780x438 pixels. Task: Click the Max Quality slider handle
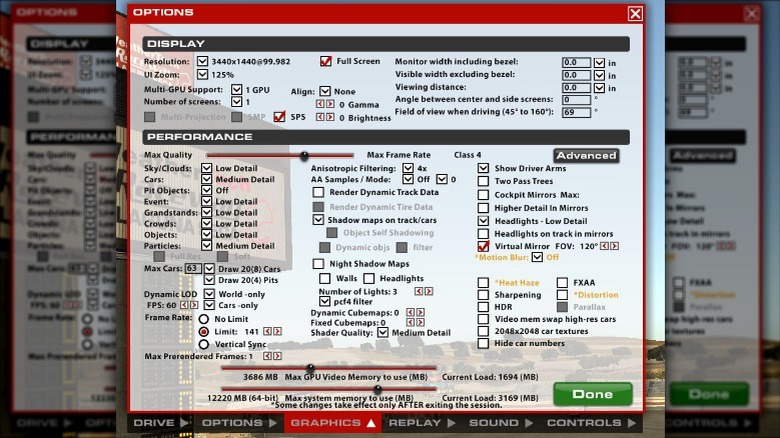304,155
